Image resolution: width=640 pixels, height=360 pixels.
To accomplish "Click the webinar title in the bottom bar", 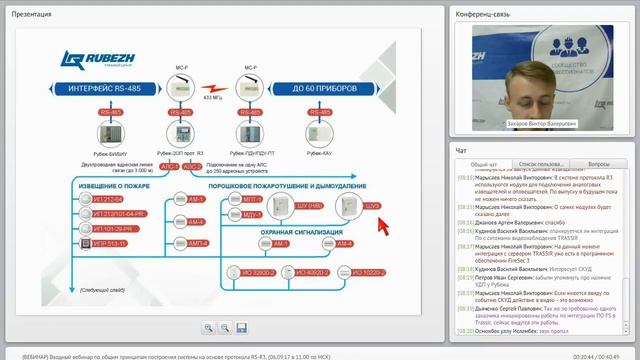I will (176, 357).
